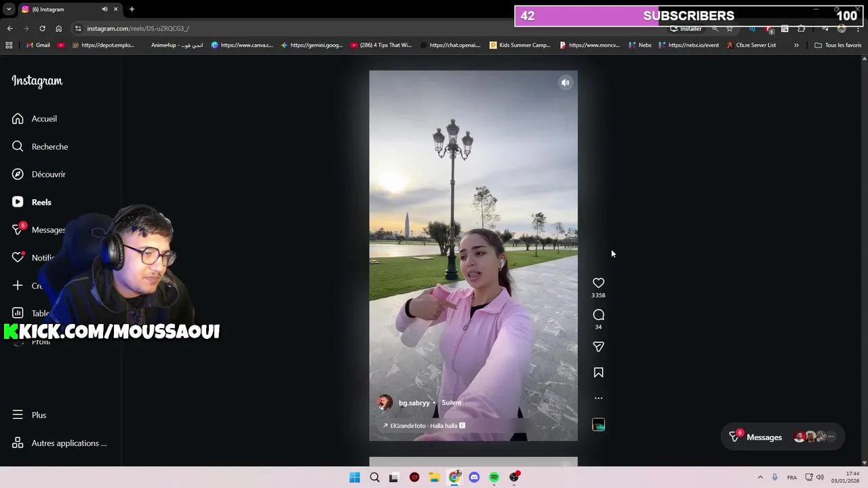The image size is (868, 488).
Task: Open clock and date panel
Action: coord(846,477)
